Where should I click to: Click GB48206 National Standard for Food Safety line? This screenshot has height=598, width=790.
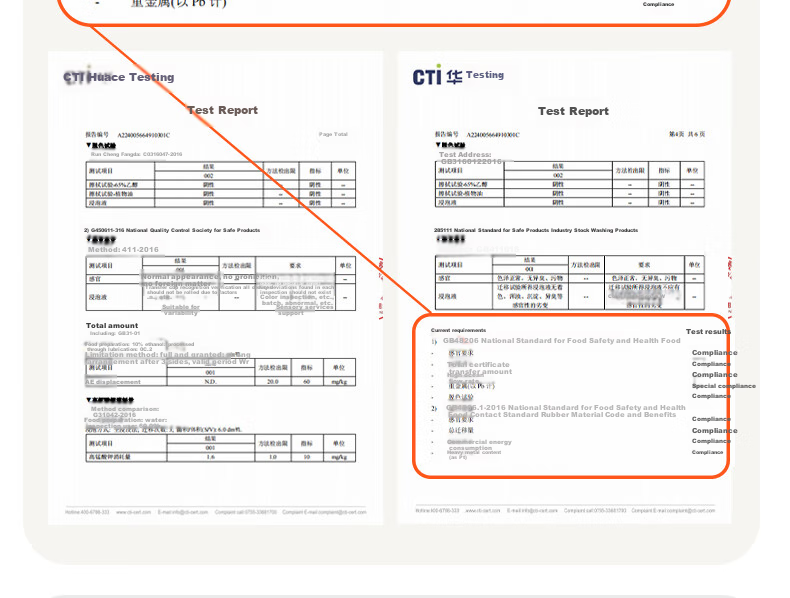pyautogui.click(x=562, y=341)
